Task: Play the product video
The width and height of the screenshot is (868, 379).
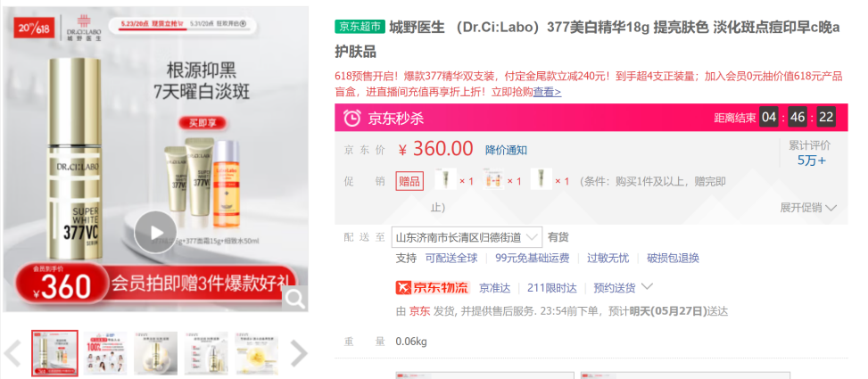Action: (x=156, y=233)
